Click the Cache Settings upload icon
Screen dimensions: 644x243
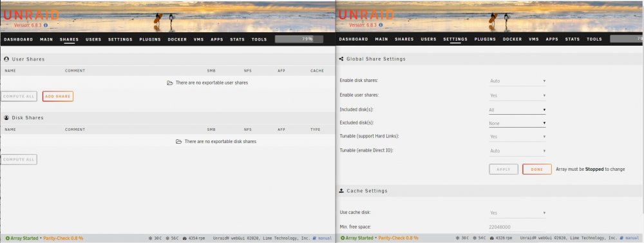341,191
